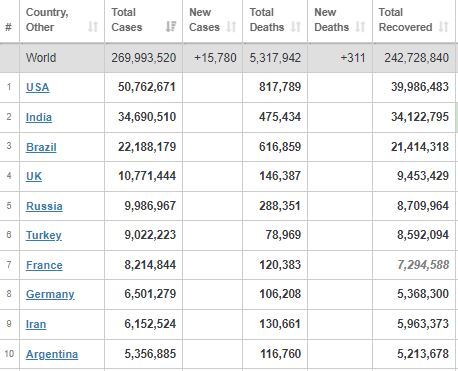
Task: Select Argentina recovered 5,213,678
Action: click(423, 354)
